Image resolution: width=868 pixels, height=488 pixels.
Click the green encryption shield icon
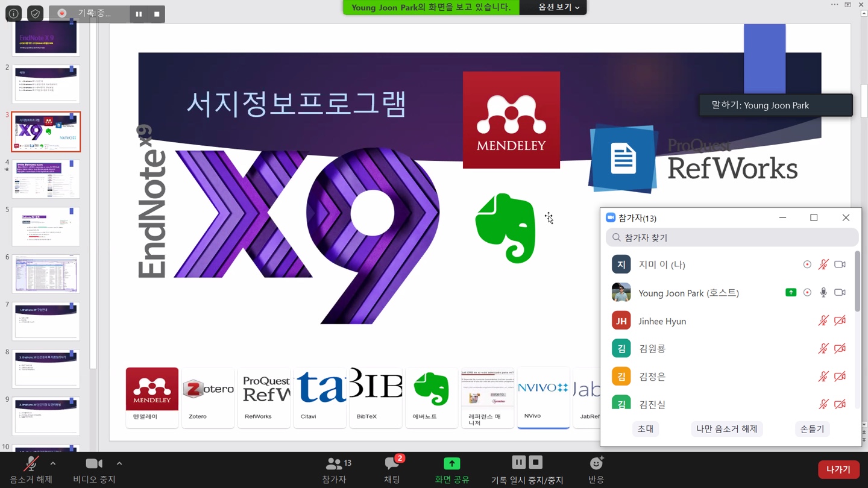tap(36, 13)
